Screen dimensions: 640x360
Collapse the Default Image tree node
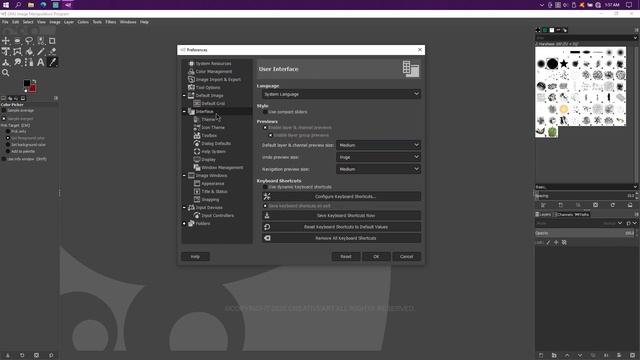[x=184, y=96]
